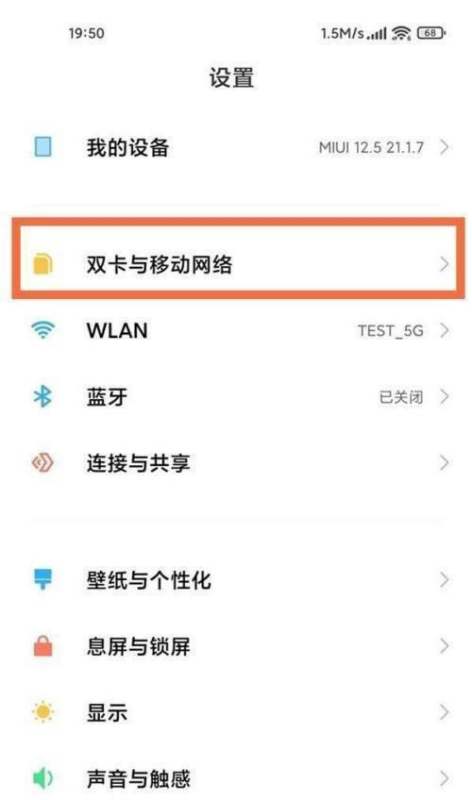Image resolution: width=472 pixels, height=800 pixels.
Task: Tap the Connection & sharing (连接与共享) icon
Action: pos(43,463)
